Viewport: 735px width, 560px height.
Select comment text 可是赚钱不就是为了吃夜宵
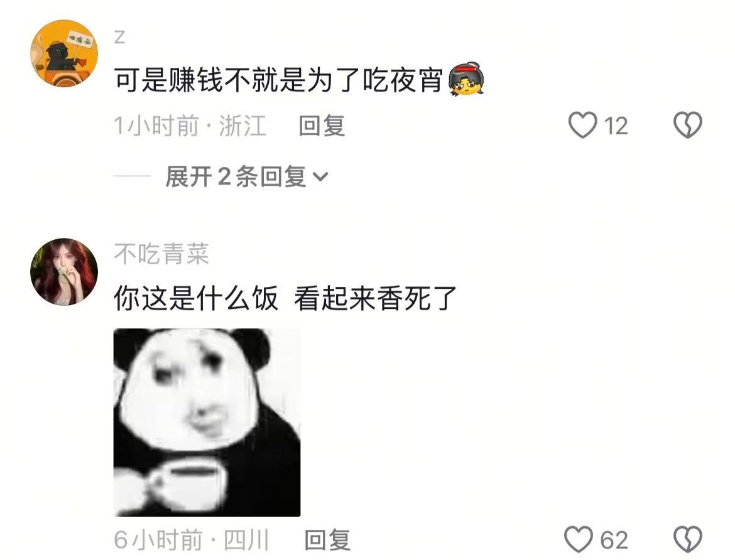click(x=278, y=80)
